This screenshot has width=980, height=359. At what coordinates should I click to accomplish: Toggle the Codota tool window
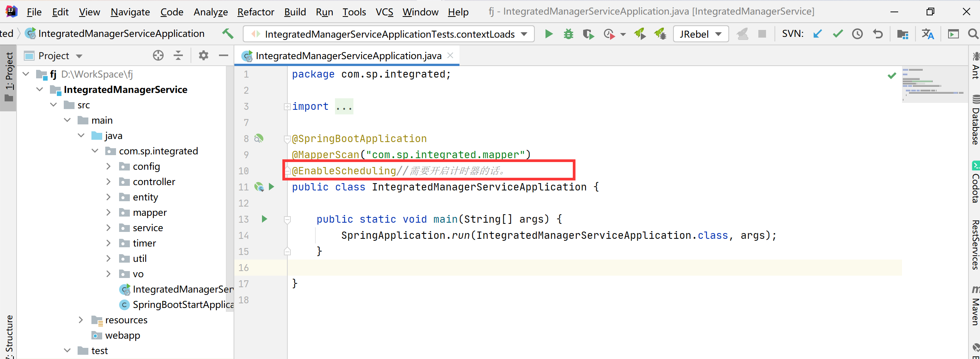tap(975, 182)
